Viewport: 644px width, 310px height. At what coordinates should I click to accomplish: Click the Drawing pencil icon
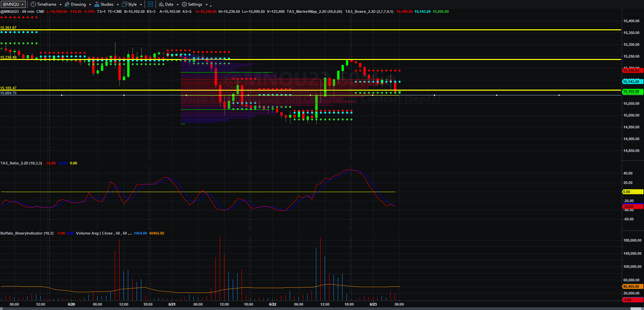[x=67, y=4]
